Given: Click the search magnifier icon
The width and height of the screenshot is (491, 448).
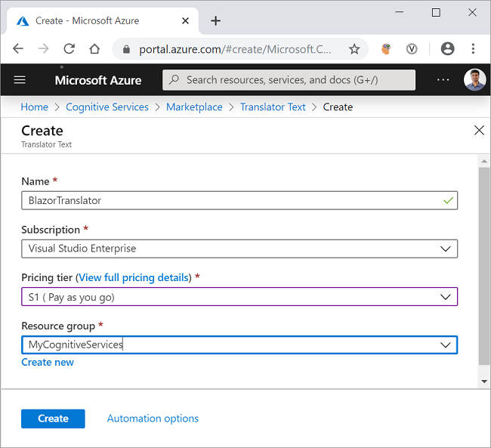Looking at the screenshot, I should 174,79.
